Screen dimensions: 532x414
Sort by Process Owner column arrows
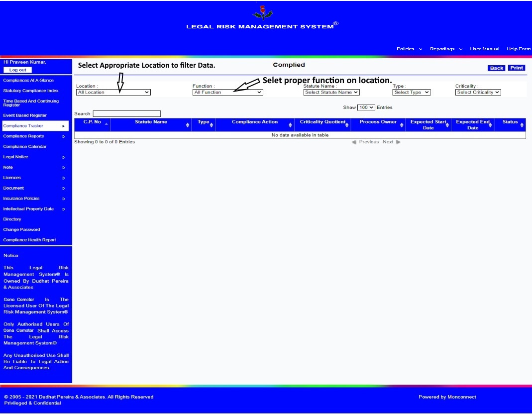click(x=402, y=125)
